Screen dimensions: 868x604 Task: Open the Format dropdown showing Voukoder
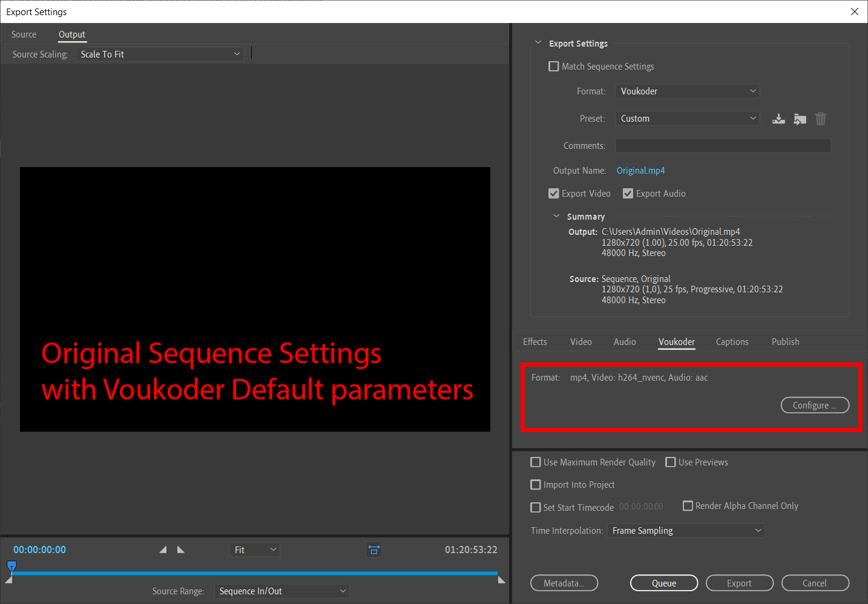click(x=687, y=91)
